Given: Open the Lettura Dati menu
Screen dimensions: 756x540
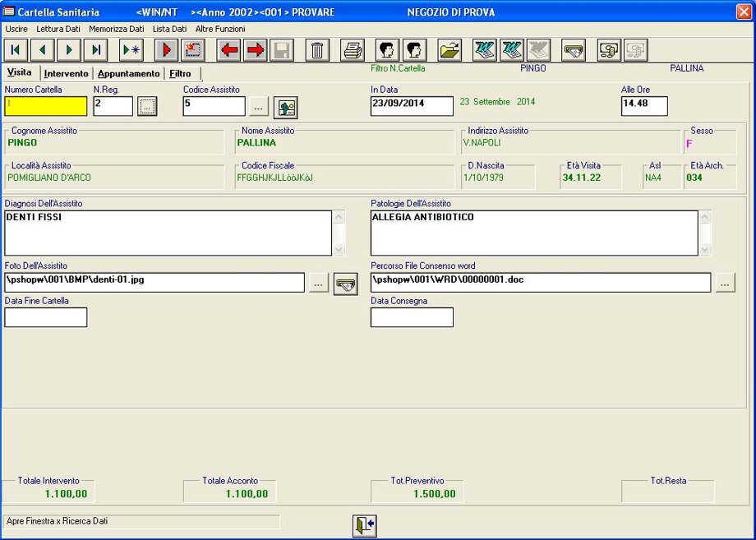Looking at the screenshot, I should [x=58, y=29].
